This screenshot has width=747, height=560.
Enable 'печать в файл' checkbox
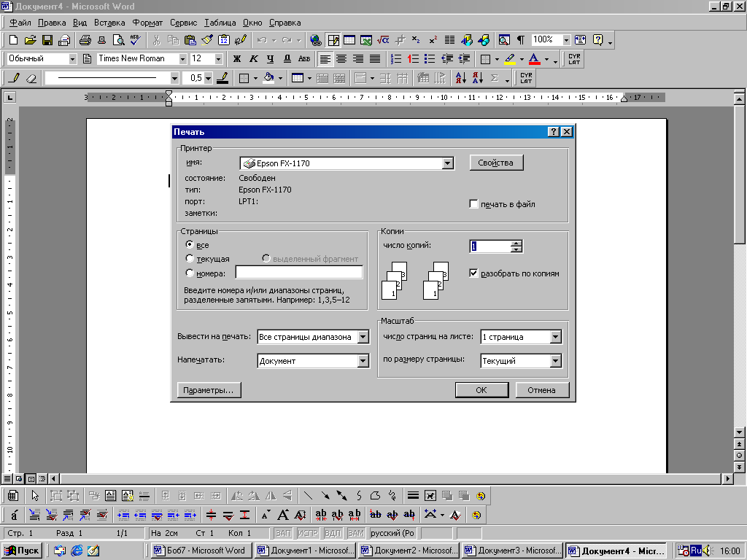pos(473,204)
